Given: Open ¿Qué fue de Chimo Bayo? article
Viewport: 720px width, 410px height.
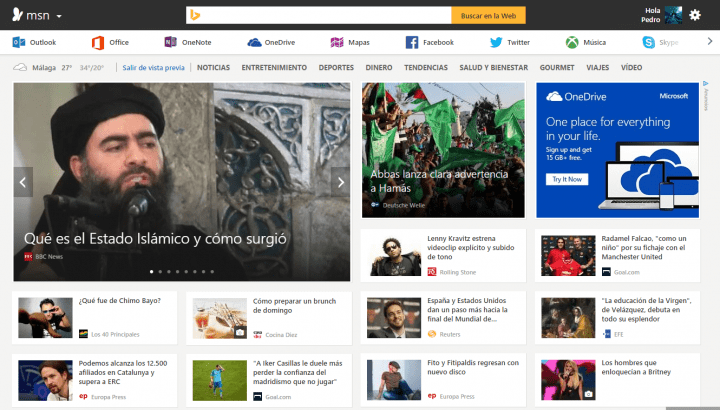Looking at the screenshot, I should pyautogui.click(x=119, y=301).
